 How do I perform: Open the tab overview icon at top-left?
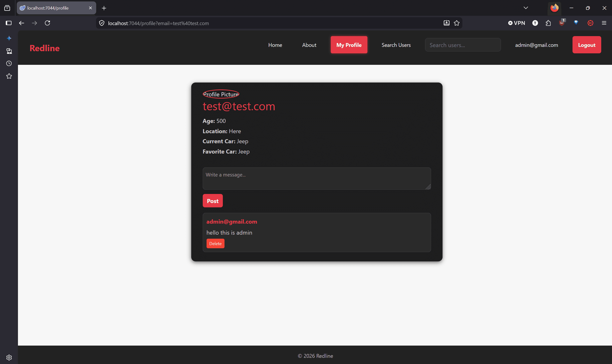tap(7, 8)
